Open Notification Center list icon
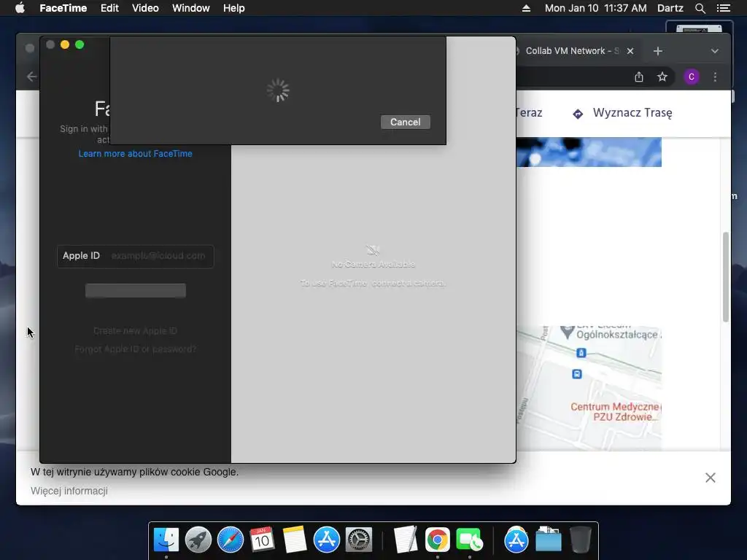The height and width of the screenshot is (560, 747). pyautogui.click(x=724, y=8)
